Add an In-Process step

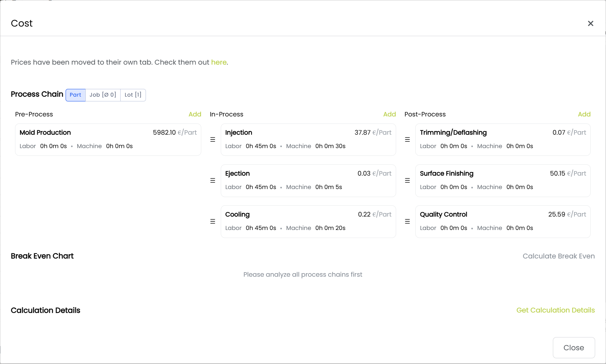click(x=389, y=114)
